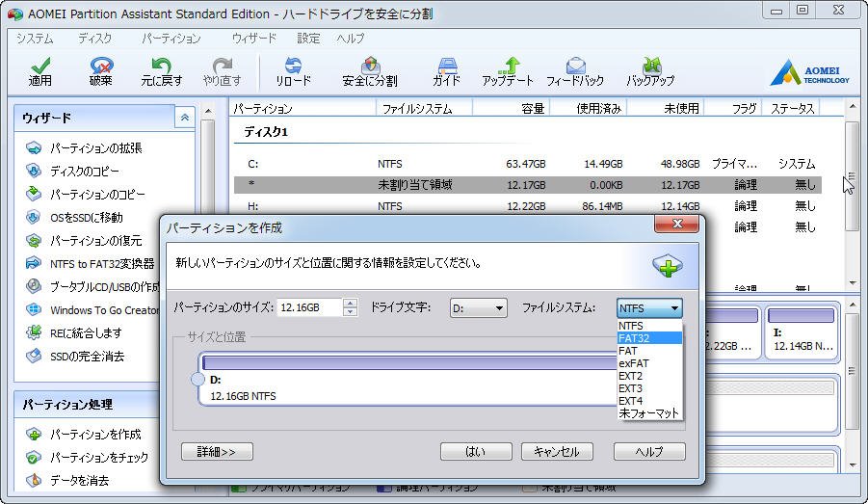Click the 破棄 (Discard) toolbar icon
Viewport: 868px width, 504px height.
[101, 71]
